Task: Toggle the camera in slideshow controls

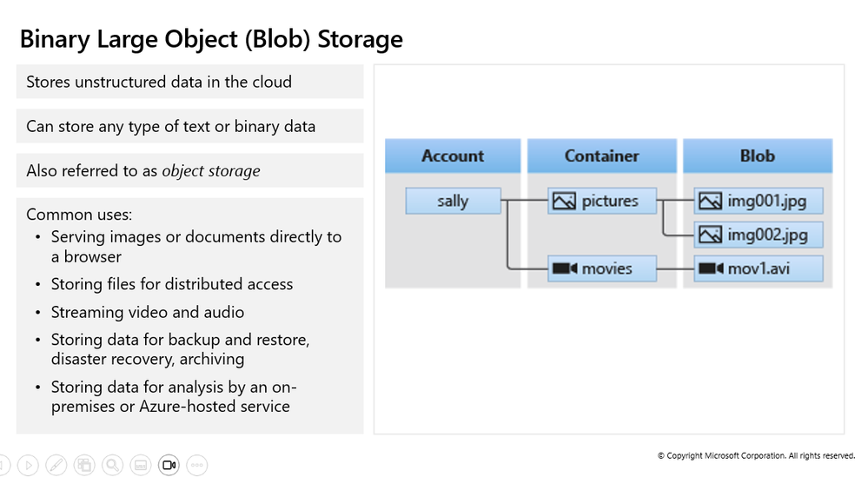Action: [169, 465]
